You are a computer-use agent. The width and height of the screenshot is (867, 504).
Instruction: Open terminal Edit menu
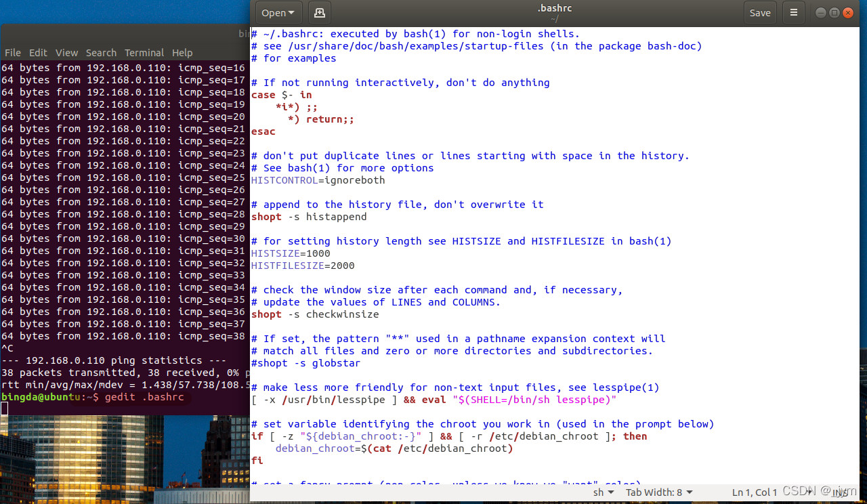pos(38,53)
